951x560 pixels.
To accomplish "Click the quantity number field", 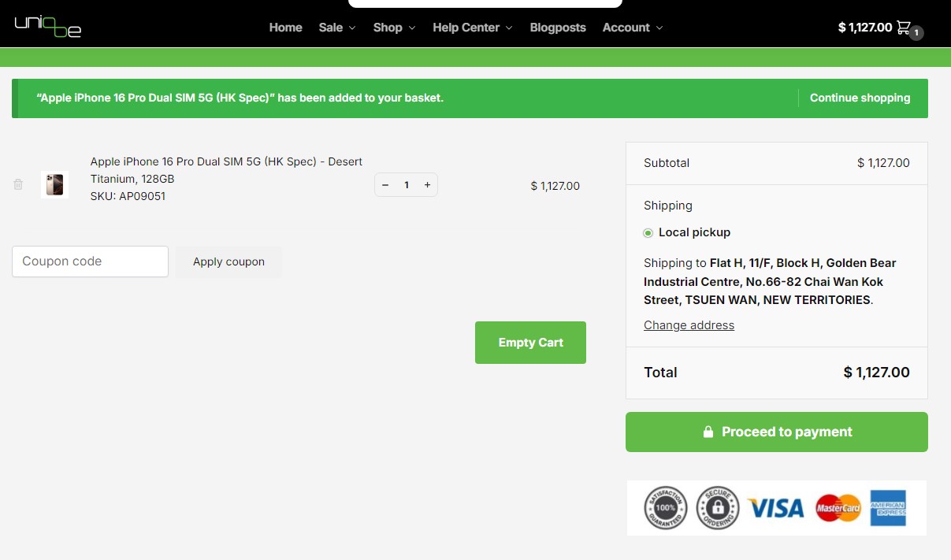I will click(x=407, y=185).
